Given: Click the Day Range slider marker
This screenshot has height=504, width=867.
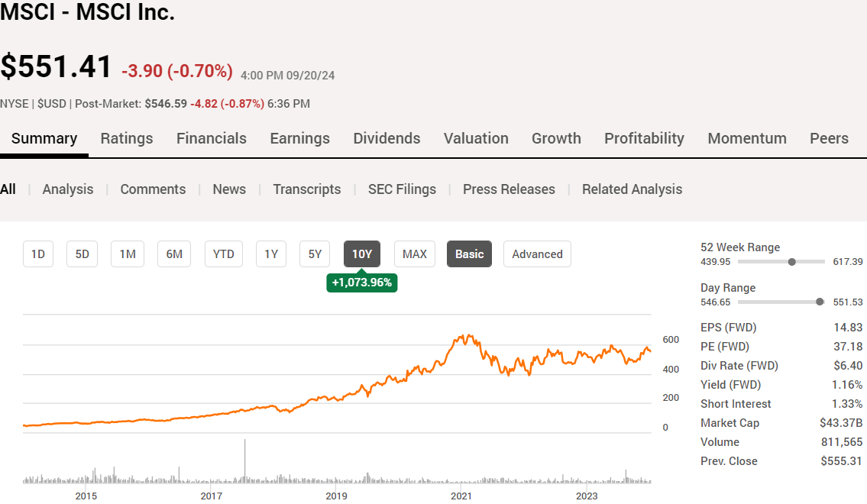Looking at the screenshot, I should pyautogui.click(x=820, y=302).
